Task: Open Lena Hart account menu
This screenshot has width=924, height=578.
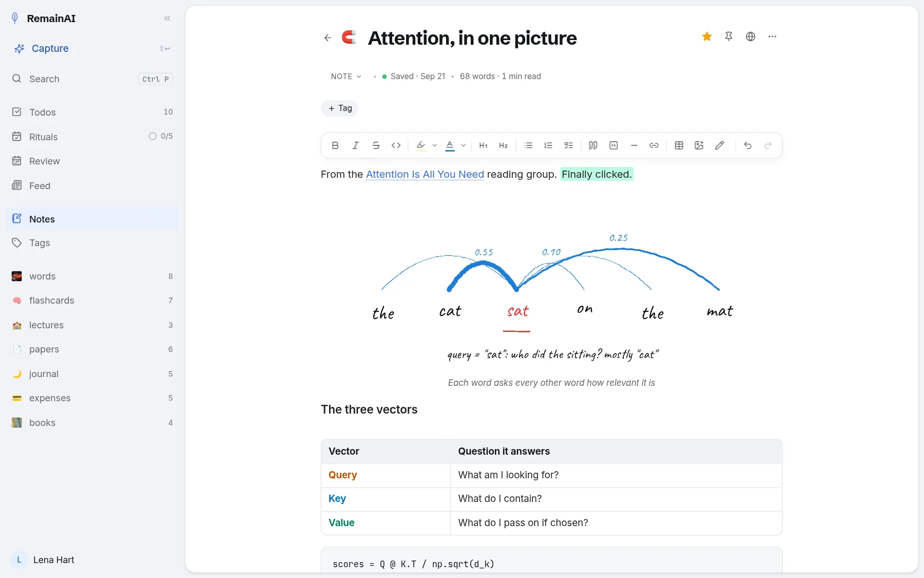Action: [x=44, y=560]
